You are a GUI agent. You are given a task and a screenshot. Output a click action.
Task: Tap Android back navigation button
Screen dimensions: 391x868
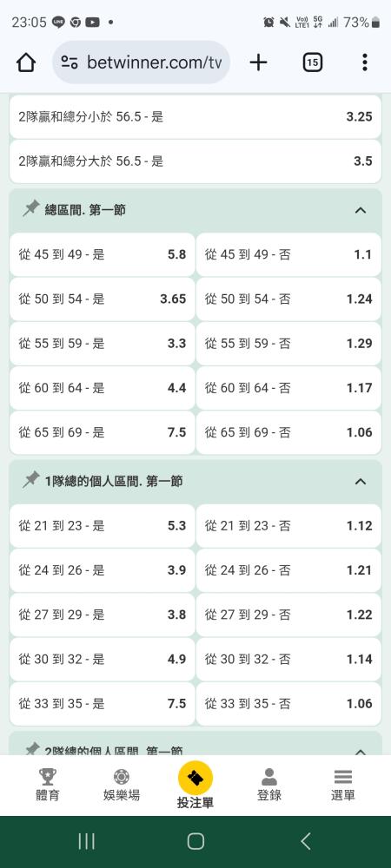(x=305, y=841)
